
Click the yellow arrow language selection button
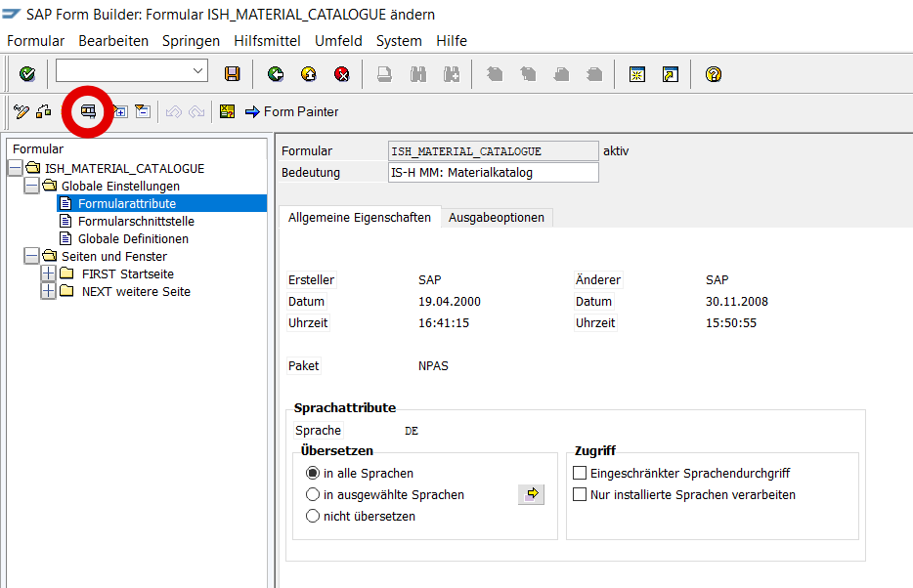point(531,494)
